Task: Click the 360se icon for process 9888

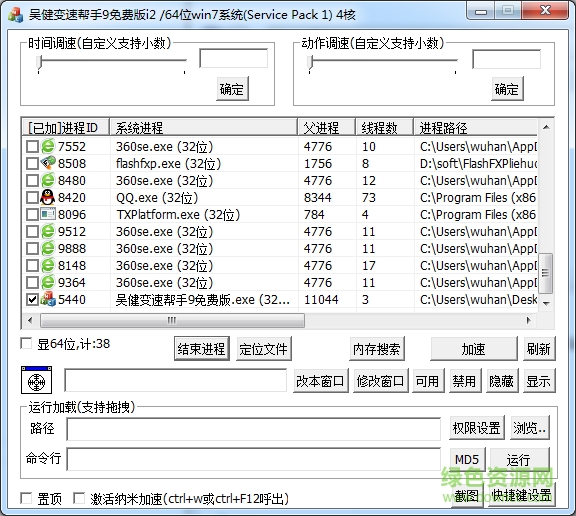Action: coord(48,248)
